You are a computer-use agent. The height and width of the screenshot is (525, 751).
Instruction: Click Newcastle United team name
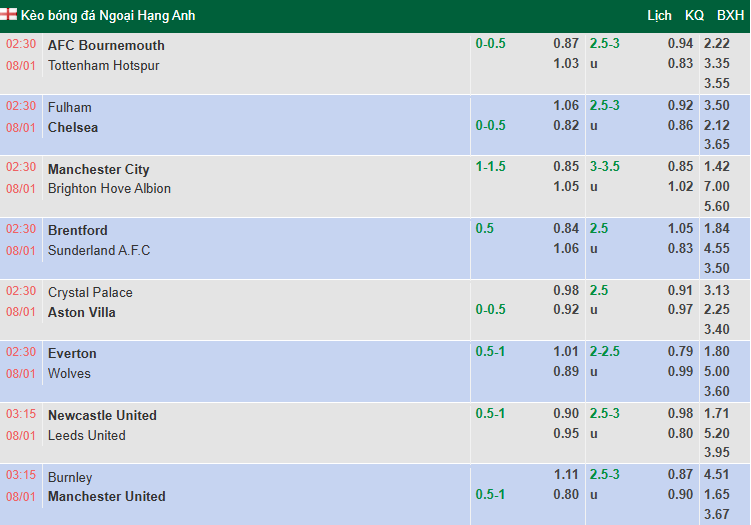102,415
